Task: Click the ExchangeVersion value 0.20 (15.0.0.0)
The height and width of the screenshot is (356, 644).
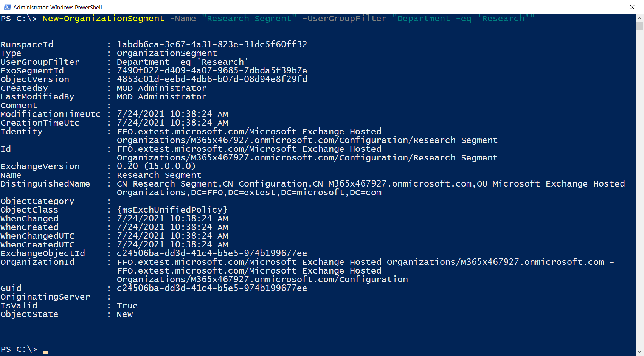Action: 156,166
